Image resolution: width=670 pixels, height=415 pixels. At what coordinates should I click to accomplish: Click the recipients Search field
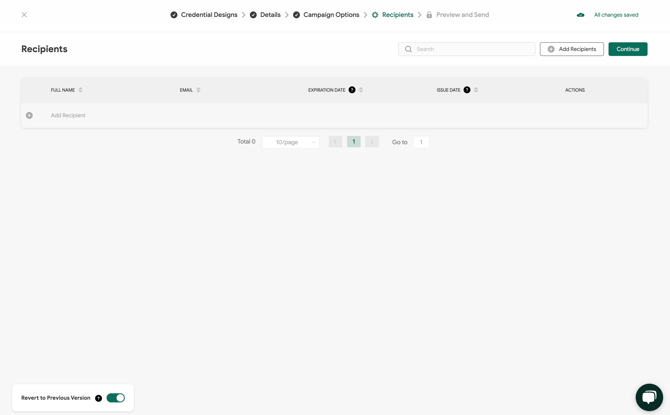[470, 49]
